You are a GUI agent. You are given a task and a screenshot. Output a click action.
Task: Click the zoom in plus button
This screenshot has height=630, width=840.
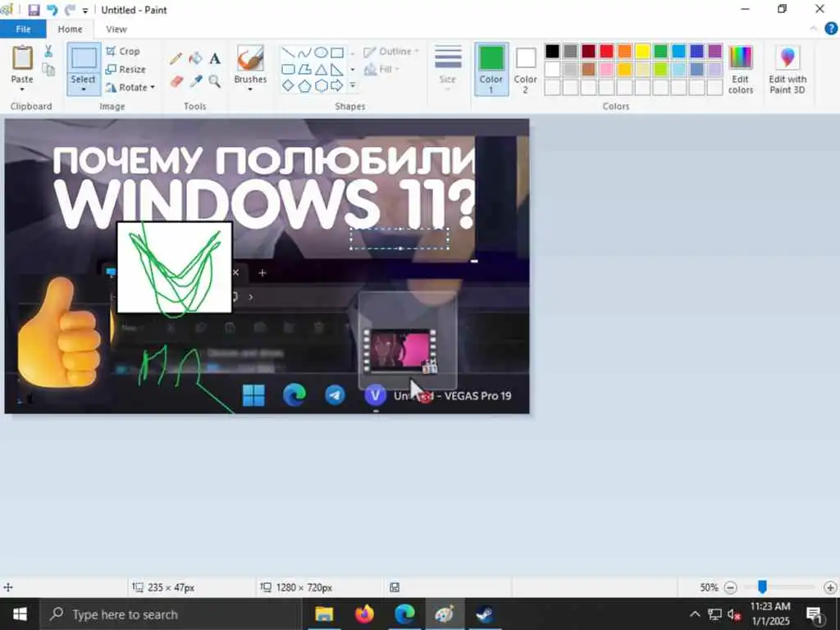coord(830,587)
